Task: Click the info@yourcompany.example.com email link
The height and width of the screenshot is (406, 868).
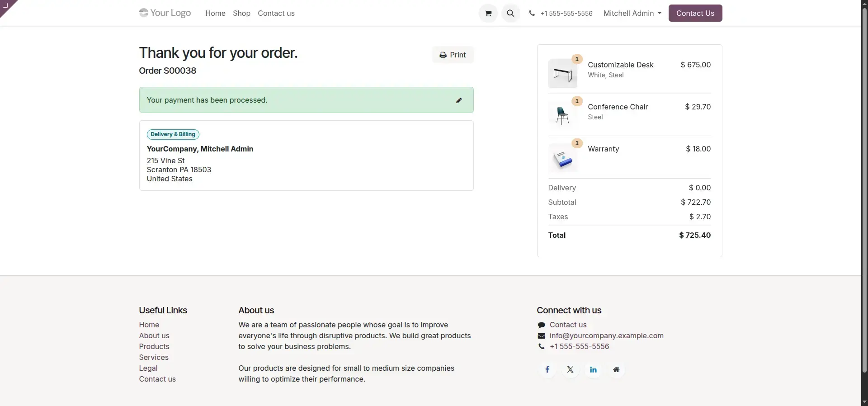Action: click(607, 335)
